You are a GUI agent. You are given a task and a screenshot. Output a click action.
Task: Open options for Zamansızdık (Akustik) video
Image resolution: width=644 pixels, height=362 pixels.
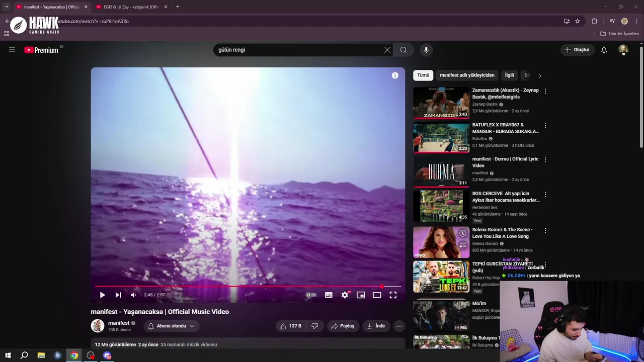(545, 91)
